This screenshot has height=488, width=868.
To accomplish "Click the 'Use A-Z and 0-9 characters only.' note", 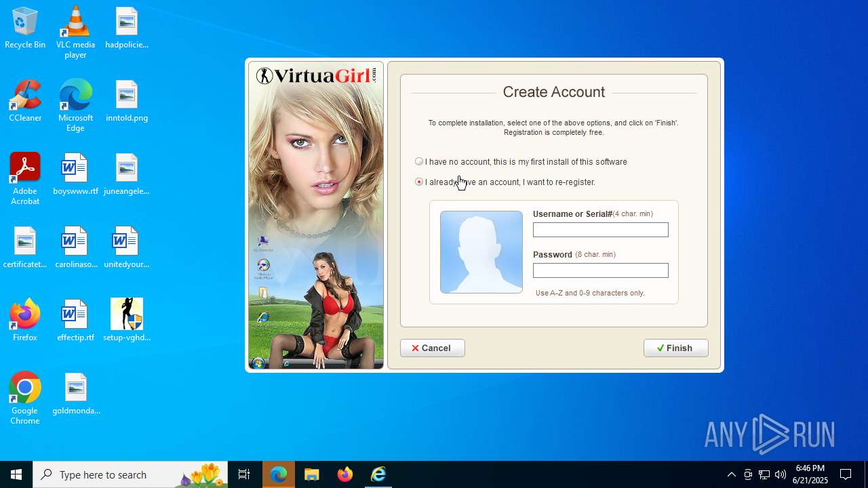I will [x=590, y=293].
